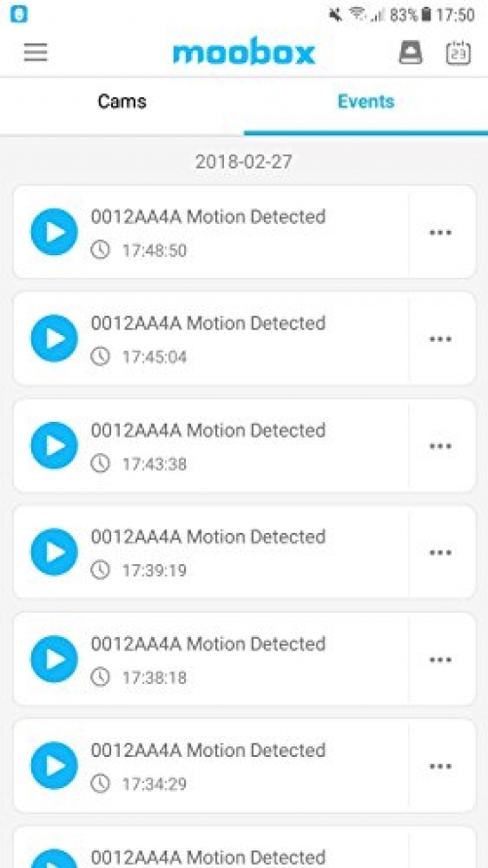Switch to the Cams tab
This screenshot has height=868, width=488.
tap(122, 102)
